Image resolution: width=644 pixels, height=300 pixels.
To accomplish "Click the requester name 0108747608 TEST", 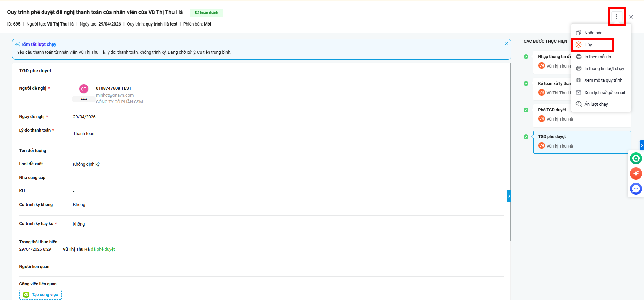I will [x=113, y=88].
